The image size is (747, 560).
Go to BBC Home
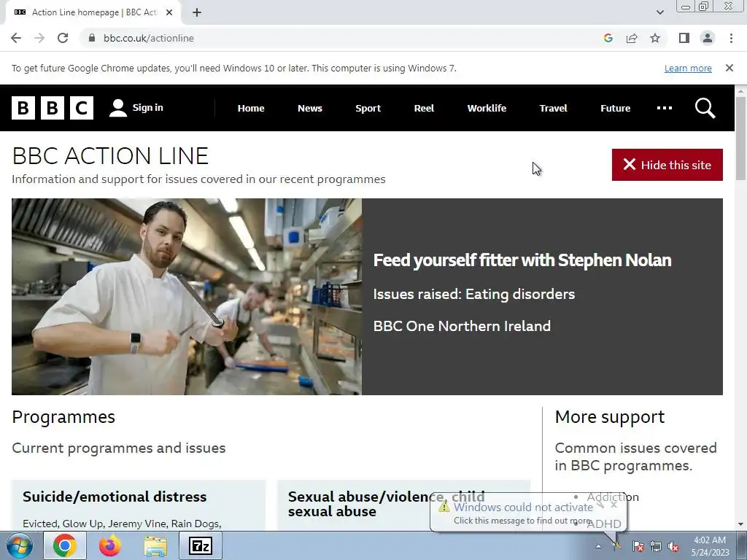[251, 108]
